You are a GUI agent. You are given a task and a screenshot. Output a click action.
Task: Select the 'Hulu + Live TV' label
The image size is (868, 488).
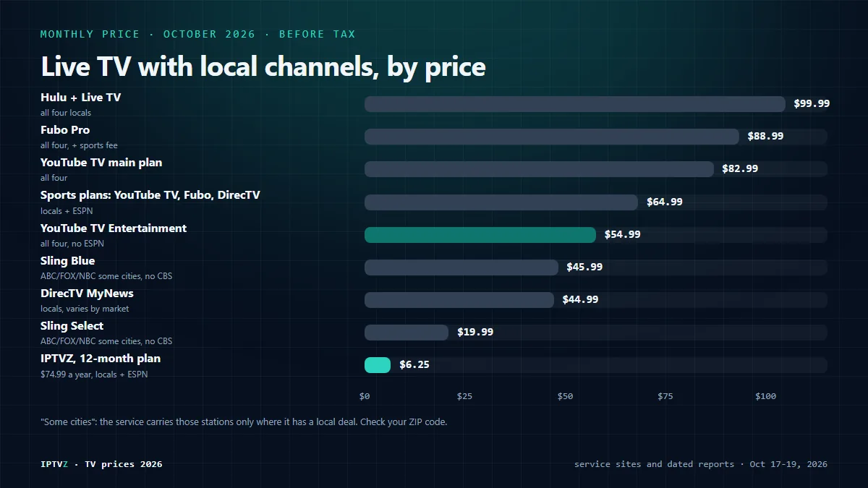tap(80, 97)
